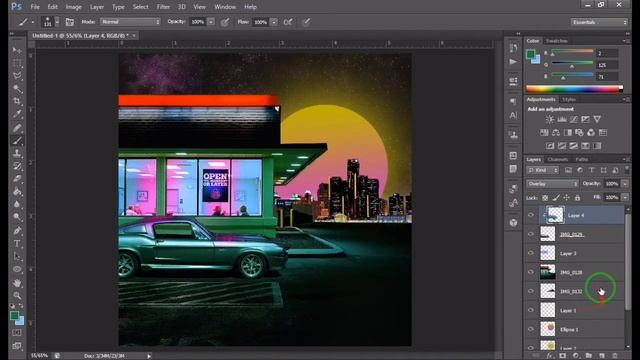Open the Overlay blend mode dropdown
Viewport: 640px width, 360px height.
click(x=552, y=184)
